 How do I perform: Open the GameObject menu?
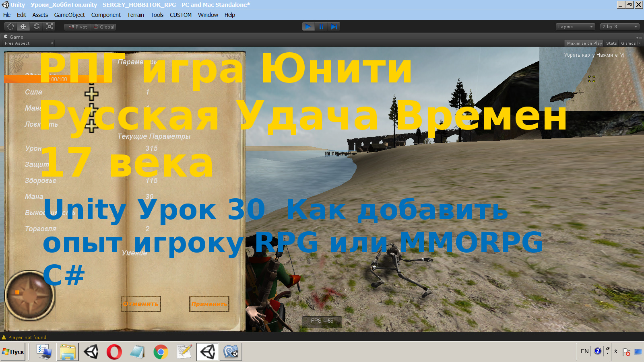tap(70, 15)
